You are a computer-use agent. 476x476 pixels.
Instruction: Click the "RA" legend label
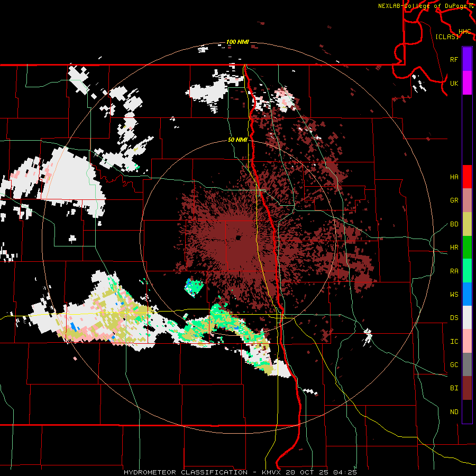(x=454, y=271)
